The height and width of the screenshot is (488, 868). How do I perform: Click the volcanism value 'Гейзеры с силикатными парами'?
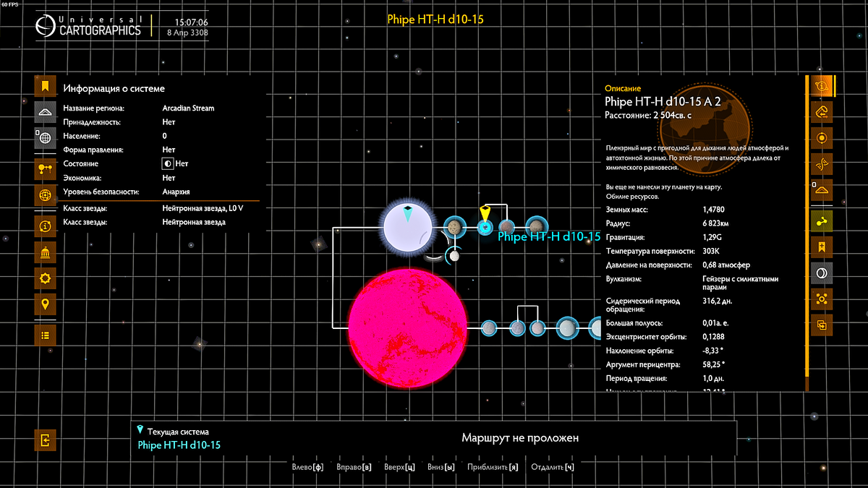(x=742, y=283)
